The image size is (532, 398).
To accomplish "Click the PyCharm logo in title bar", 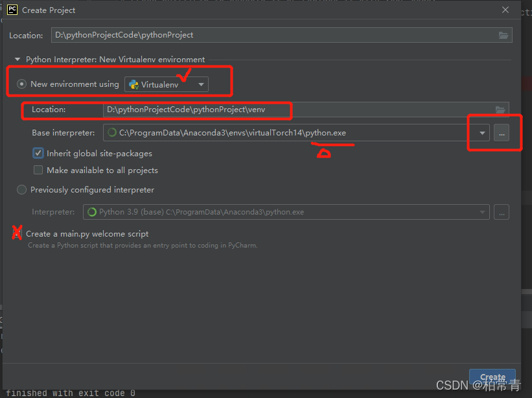I will [12, 10].
